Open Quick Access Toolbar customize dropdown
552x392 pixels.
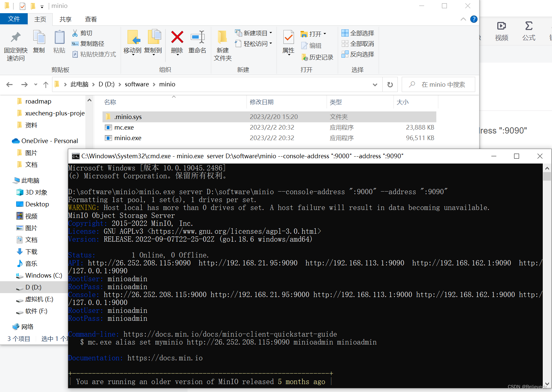42,6
